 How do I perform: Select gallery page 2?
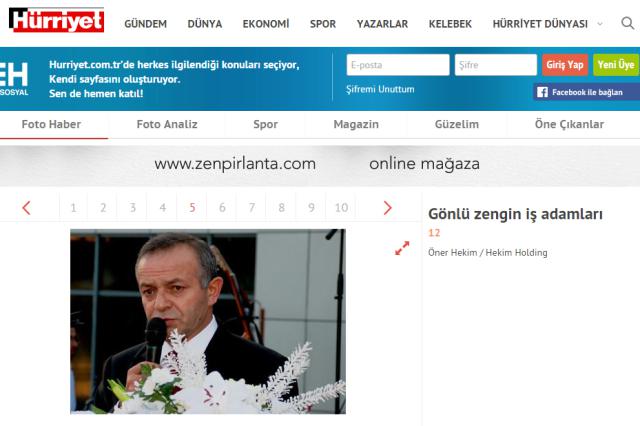(x=103, y=208)
